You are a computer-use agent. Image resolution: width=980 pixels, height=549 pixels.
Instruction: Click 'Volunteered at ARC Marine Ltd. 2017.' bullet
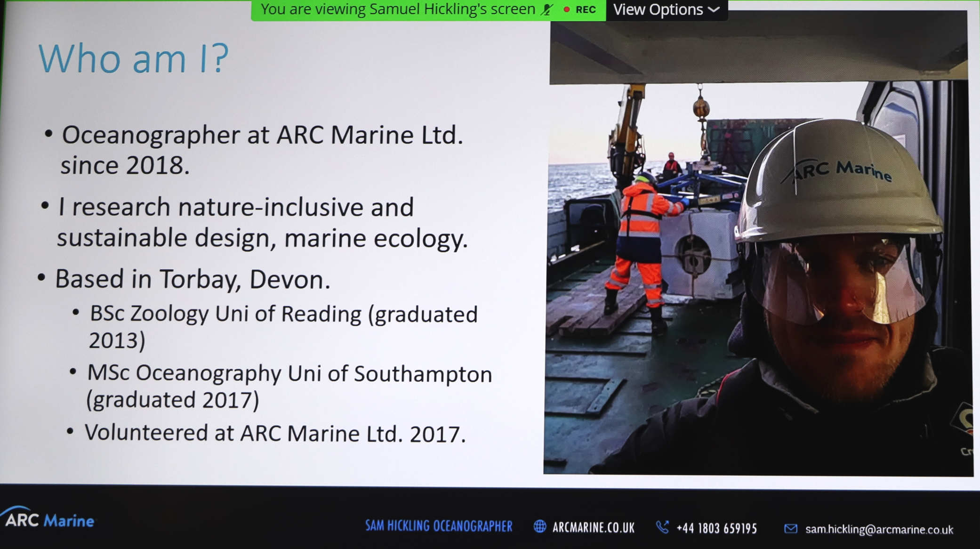(x=275, y=433)
